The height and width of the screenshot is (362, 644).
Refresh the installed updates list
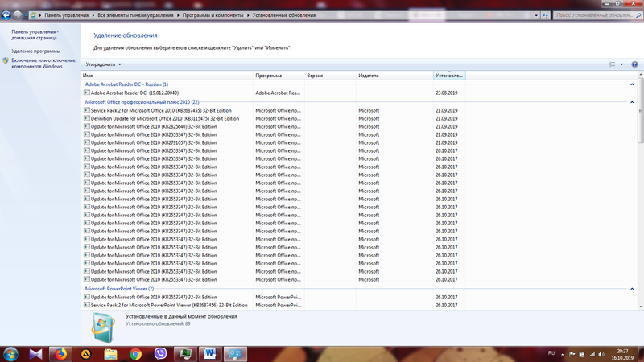point(546,15)
